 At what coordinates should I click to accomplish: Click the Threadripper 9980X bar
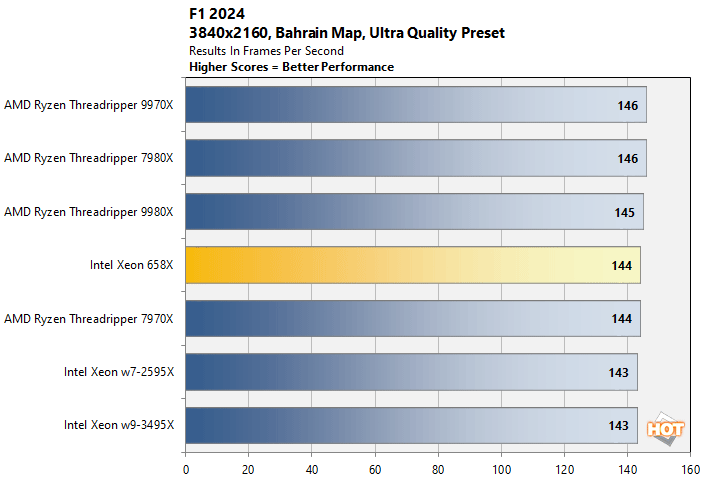coord(415,211)
